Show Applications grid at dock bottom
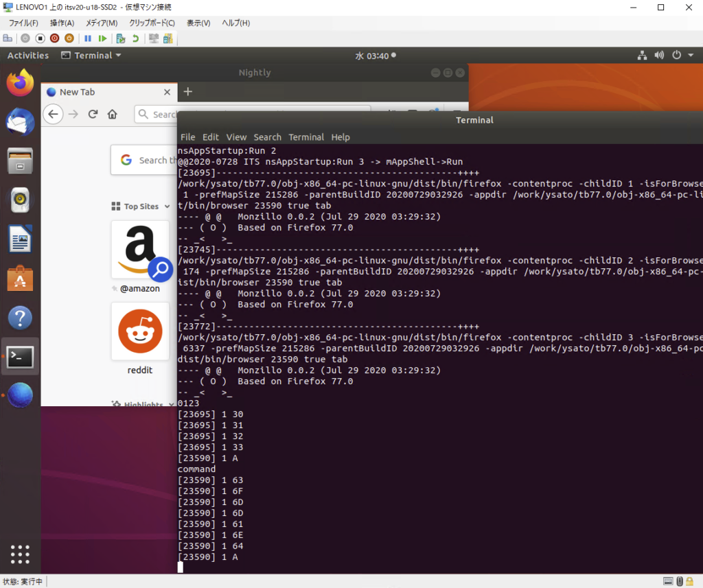This screenshot has height=588, width=703. [20, 554]
